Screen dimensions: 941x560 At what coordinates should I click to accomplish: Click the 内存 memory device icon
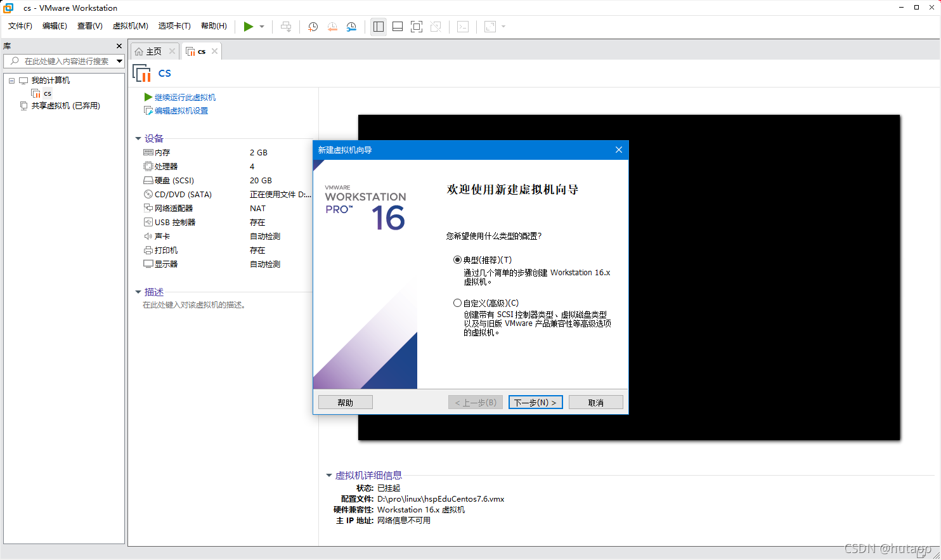pyautogui.click(x=148, y=152)
